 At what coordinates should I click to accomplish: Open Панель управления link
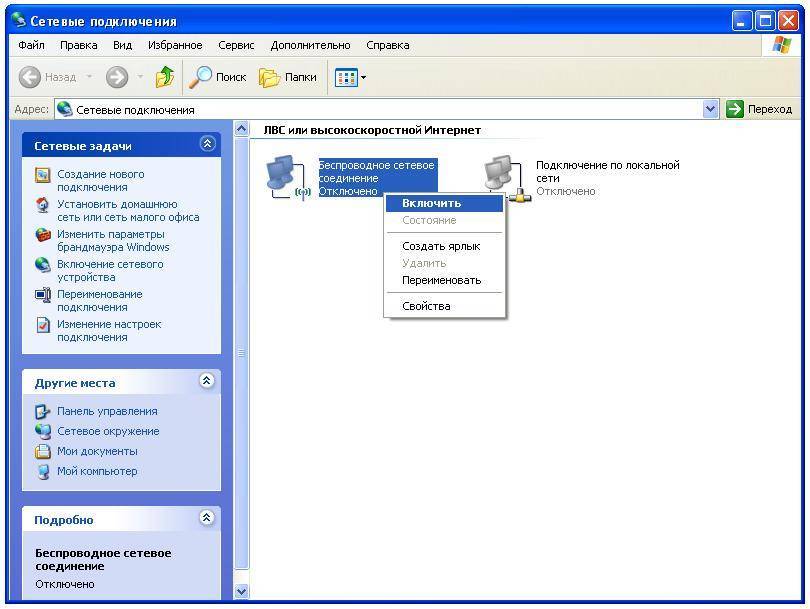[106, 411]
